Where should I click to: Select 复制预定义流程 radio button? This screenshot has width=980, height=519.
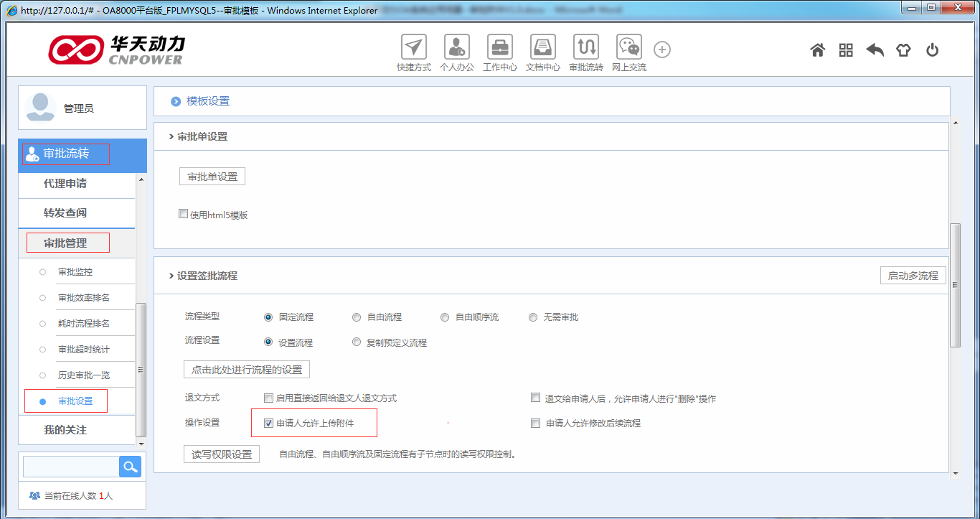coord(357,342)
